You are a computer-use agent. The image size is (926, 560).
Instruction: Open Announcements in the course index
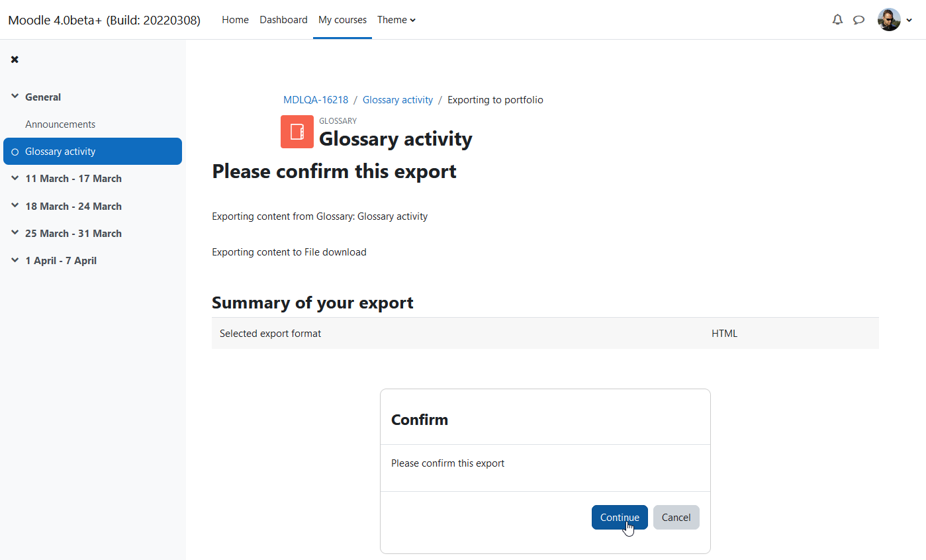click(x=60, y=124)
